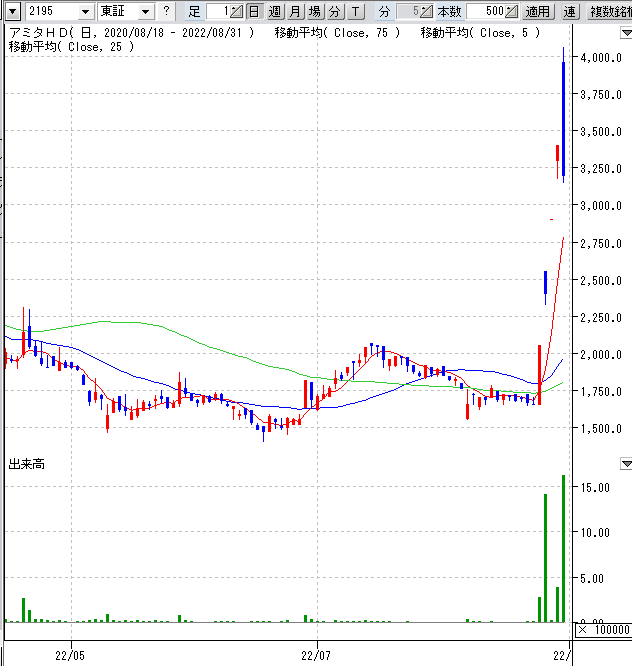Image resolution: width=632 pixels, height=666 pixels.
Task: Select the T tick chart button
Action: tap(356, 11)
